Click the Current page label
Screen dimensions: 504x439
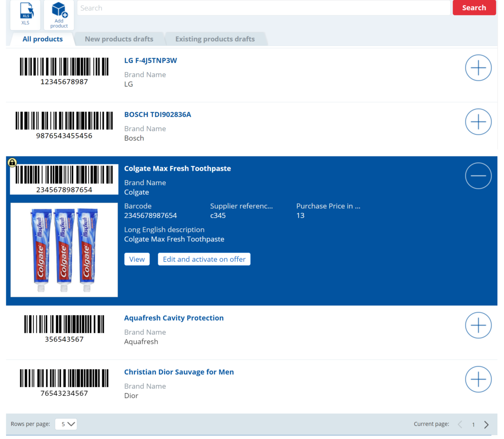431,424
